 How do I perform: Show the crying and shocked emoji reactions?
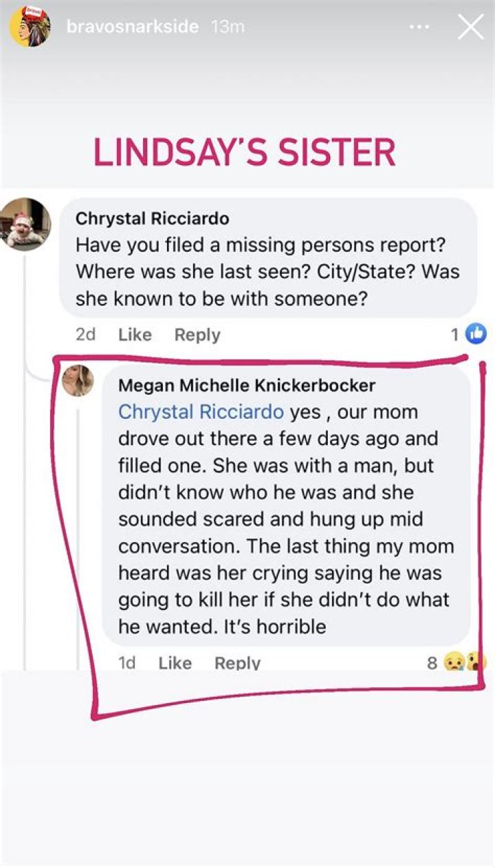point(466,662)
